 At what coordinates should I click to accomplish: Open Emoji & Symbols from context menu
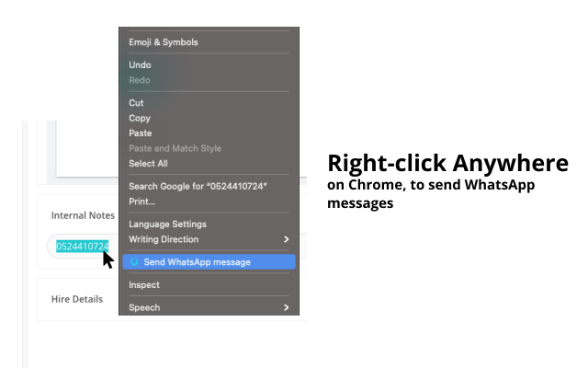click(x=163, y=42)
